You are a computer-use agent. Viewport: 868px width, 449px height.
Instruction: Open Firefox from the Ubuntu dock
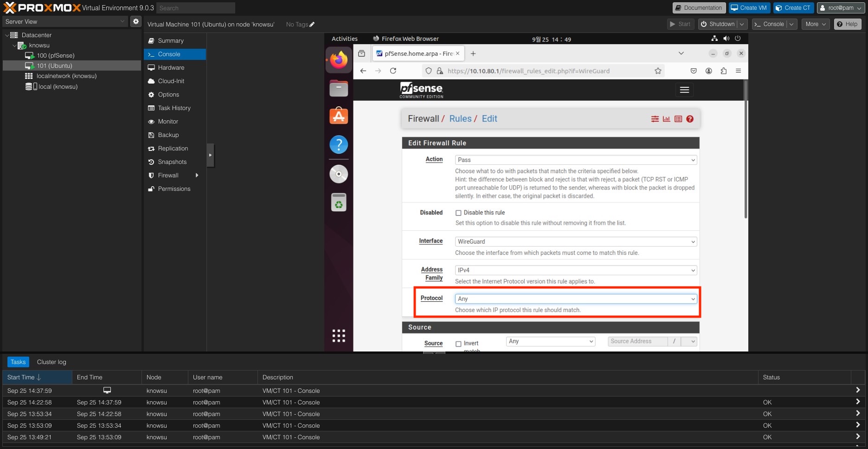(339, 60)
